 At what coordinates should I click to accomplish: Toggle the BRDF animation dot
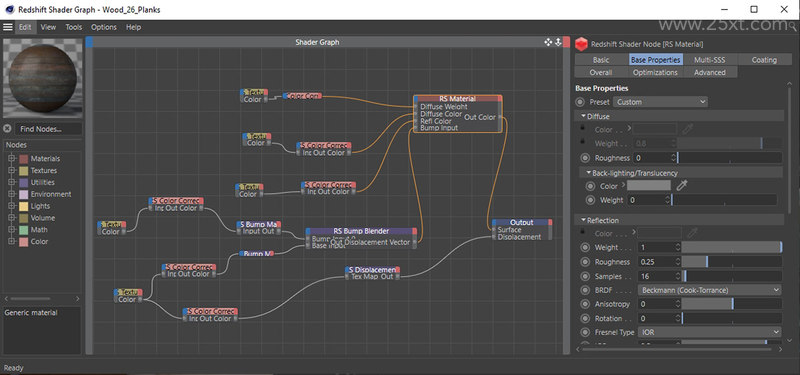[x=585, y=290]
